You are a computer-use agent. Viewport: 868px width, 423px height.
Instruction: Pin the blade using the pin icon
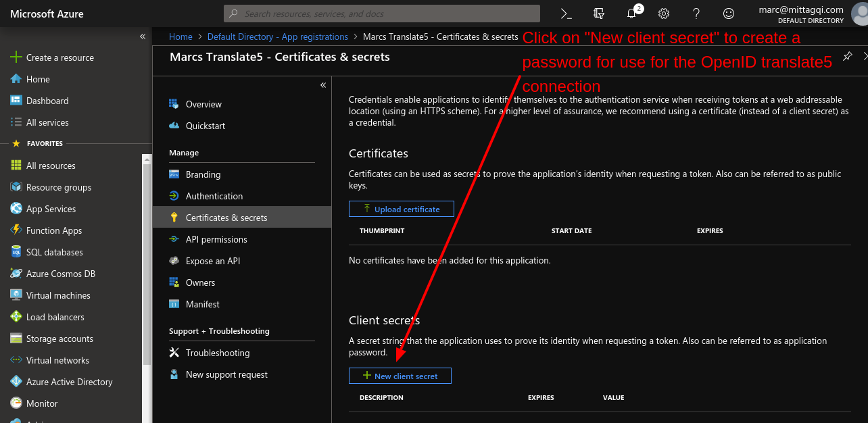pyautogui.click(x=847, y=57)
